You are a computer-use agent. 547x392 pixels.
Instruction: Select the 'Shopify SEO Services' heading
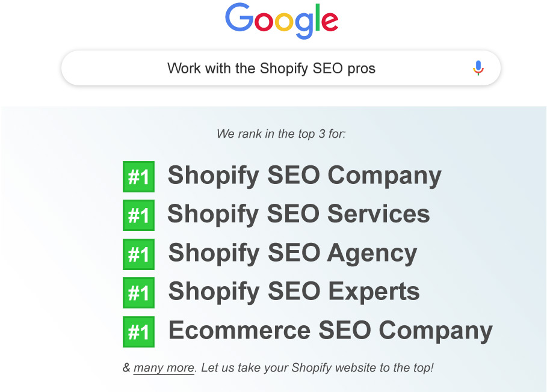[298, 214]
